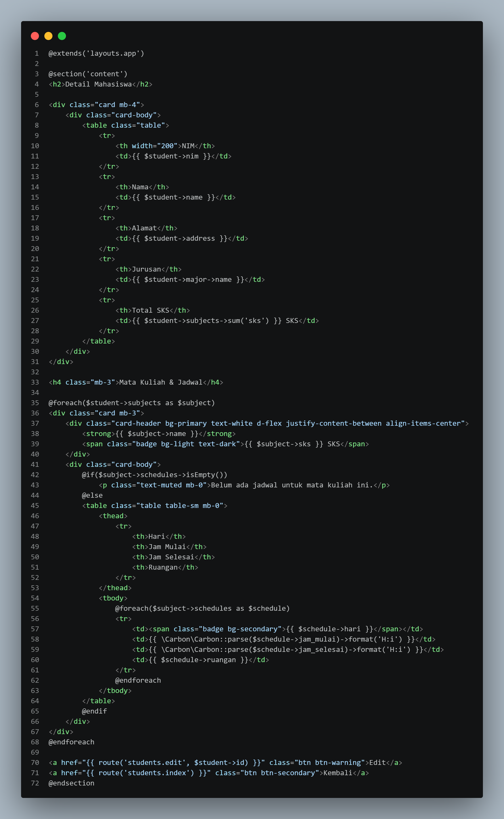The image size is (504, 819).
Task: Click the 'Belum ada jadwal' paragraph text
Action: (292, 485)
